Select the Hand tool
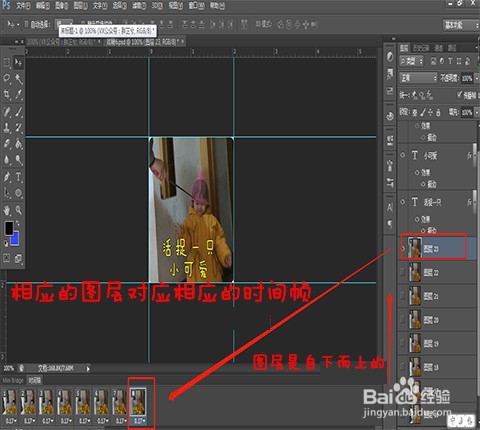This screenshot has height=430, width=480. (x=7, y=210)
